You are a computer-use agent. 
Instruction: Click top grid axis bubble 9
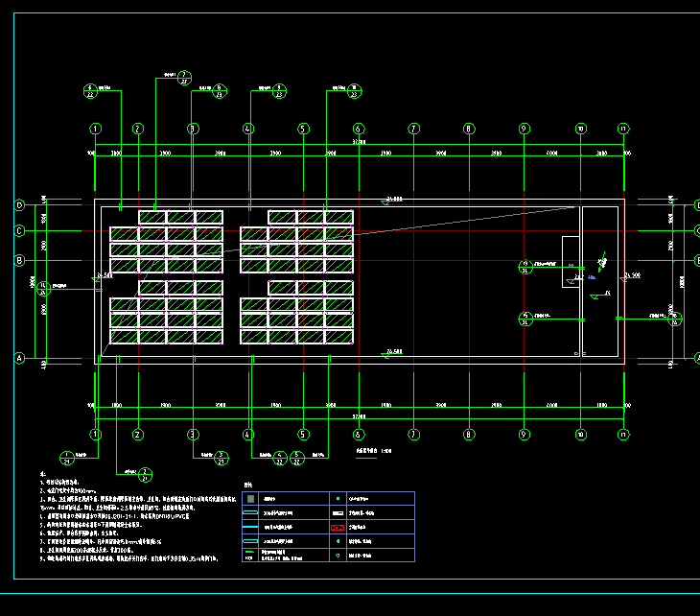[x=524, y=129]
